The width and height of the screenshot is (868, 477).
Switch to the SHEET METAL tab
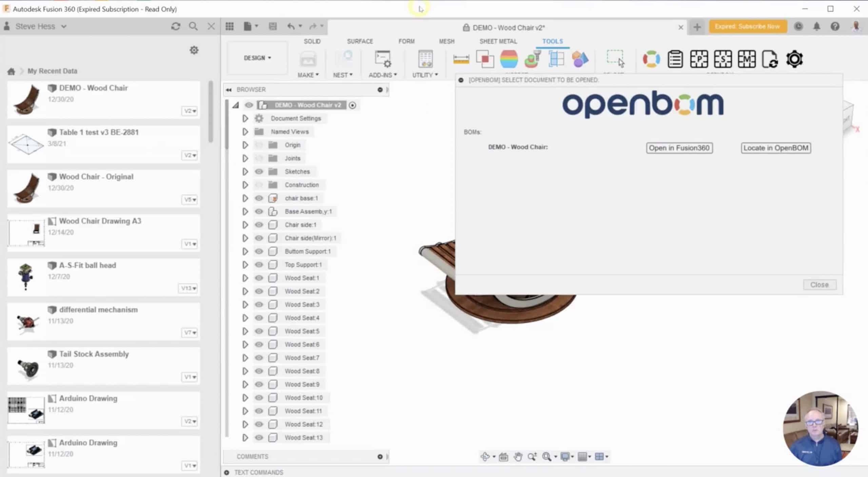coord(498,41)
